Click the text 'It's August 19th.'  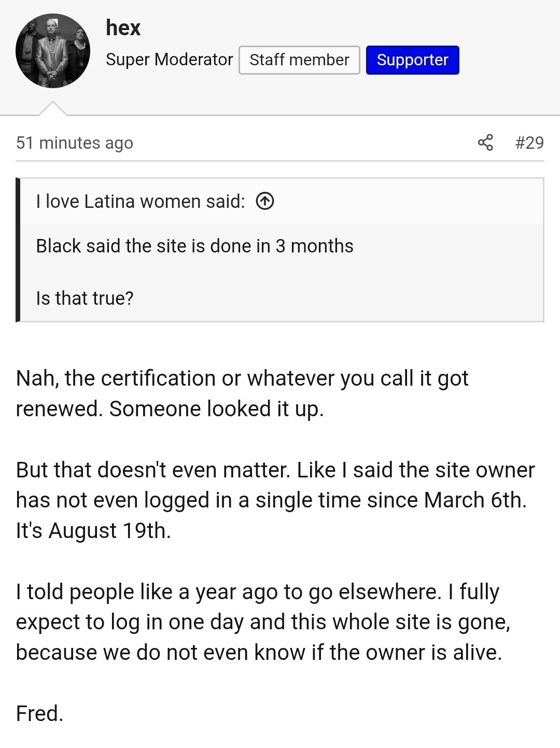(x=93, y=531)
